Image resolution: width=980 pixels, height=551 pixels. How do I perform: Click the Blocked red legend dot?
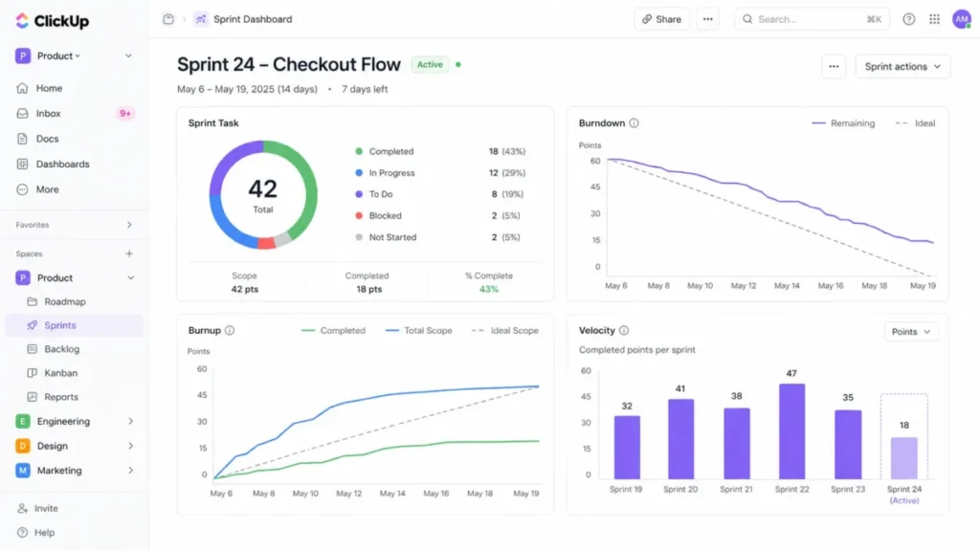coord(359,215)
